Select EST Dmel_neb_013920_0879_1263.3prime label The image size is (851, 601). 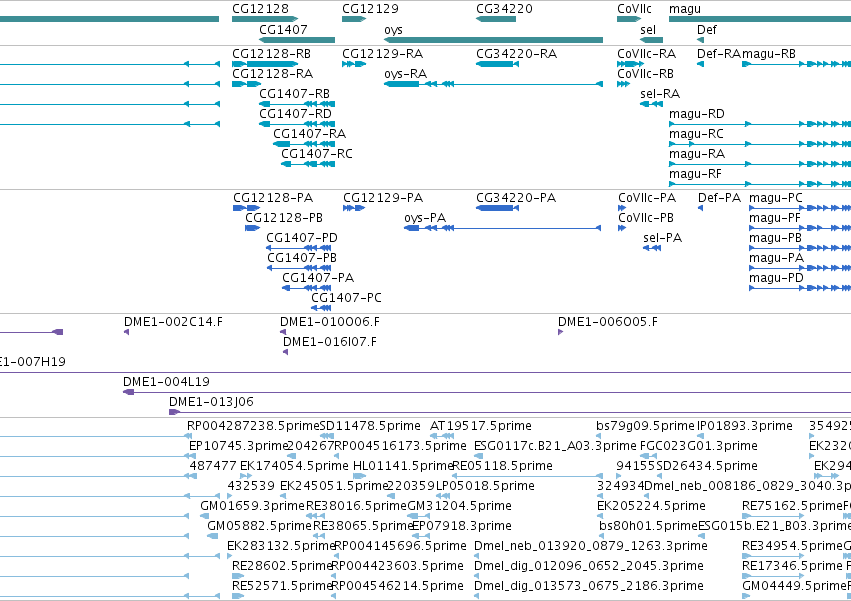point(591,546)
